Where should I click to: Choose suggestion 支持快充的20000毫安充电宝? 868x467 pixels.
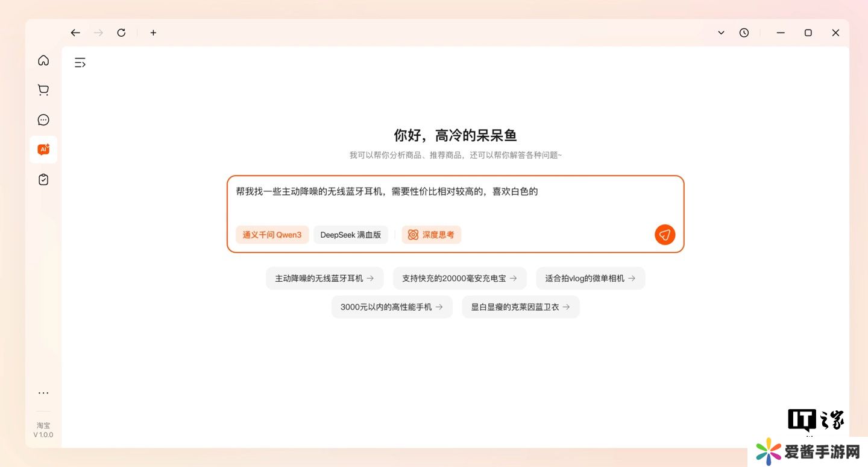pyautogui.click(x=459, y=278)
